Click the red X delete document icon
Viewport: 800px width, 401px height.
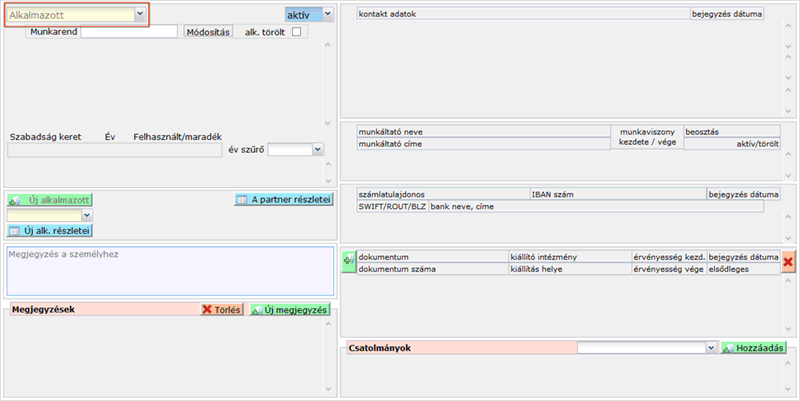coord(788,261)
